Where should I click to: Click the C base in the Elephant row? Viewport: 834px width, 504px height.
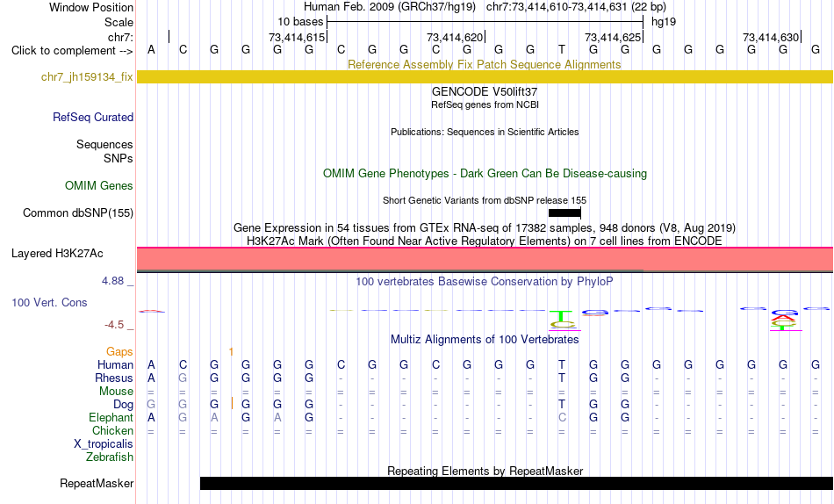(562, 417)
